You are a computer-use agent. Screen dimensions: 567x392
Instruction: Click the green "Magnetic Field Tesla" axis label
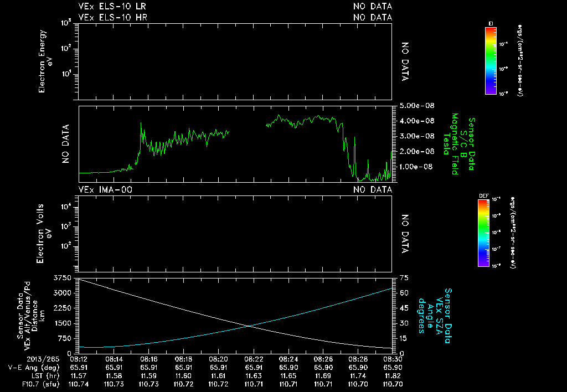click(x=451, y=144)
